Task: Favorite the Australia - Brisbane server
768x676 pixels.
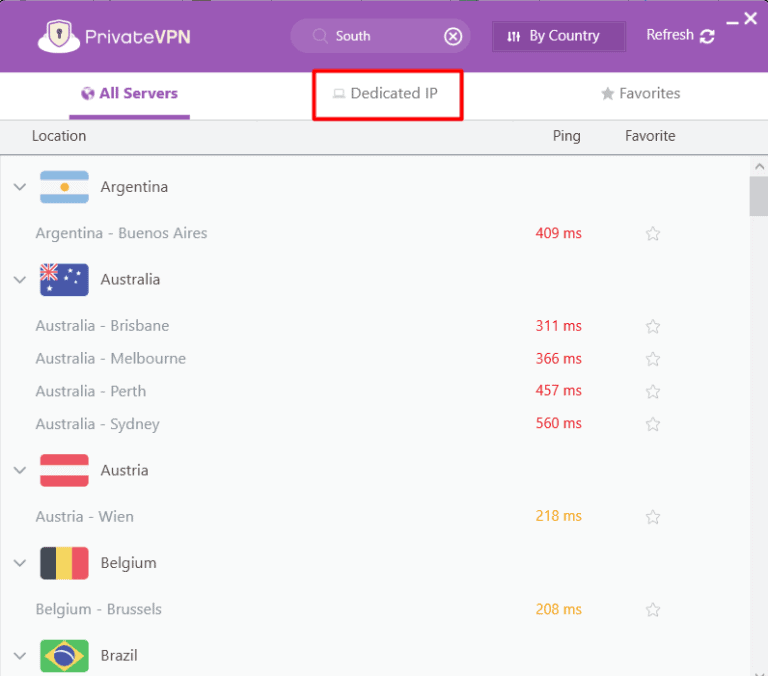Action: [x=652, y=326]
